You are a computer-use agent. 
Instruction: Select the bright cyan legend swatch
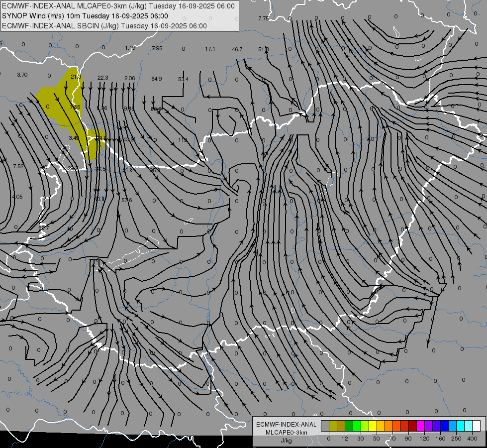[x=461, y=426]
